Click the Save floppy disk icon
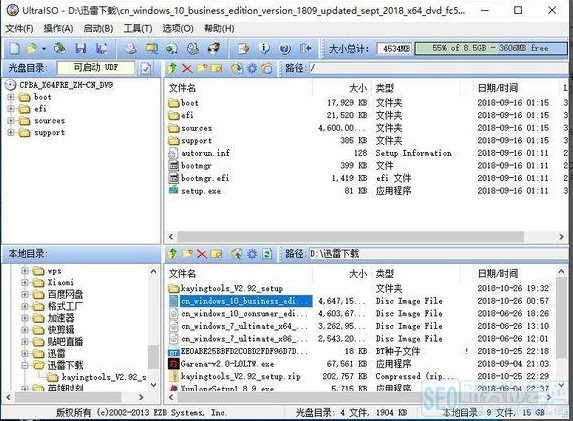 point(80,48)
